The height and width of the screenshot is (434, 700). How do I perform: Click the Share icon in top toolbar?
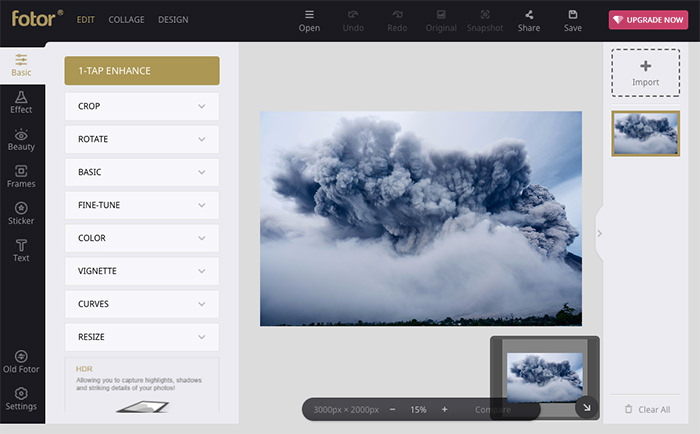[x=529, y=20]
